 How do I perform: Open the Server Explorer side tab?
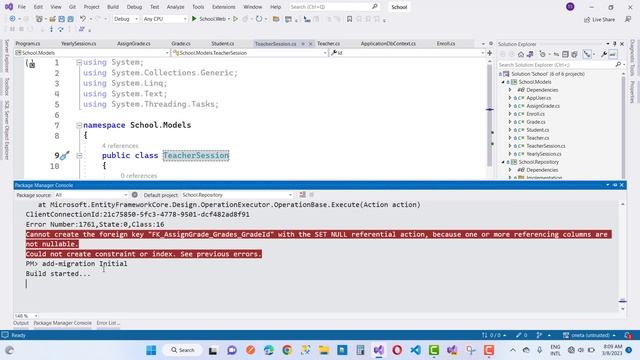[6, 56]
